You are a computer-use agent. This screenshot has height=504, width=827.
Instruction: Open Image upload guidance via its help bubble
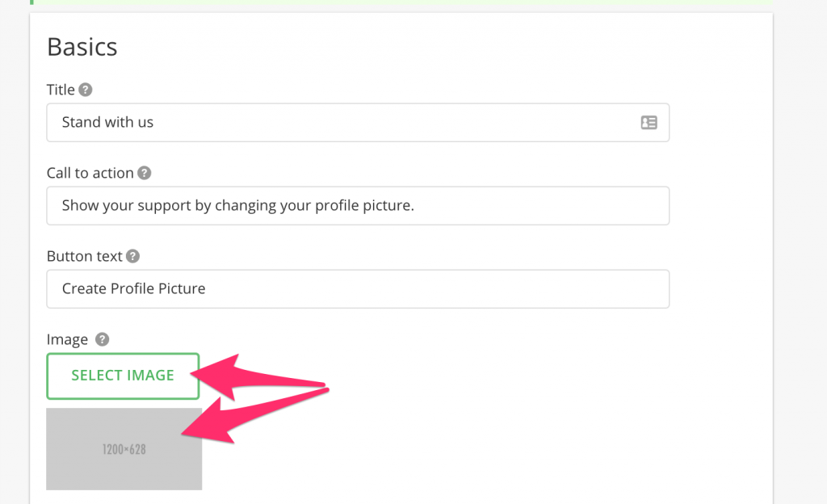[x=102, y=339]
